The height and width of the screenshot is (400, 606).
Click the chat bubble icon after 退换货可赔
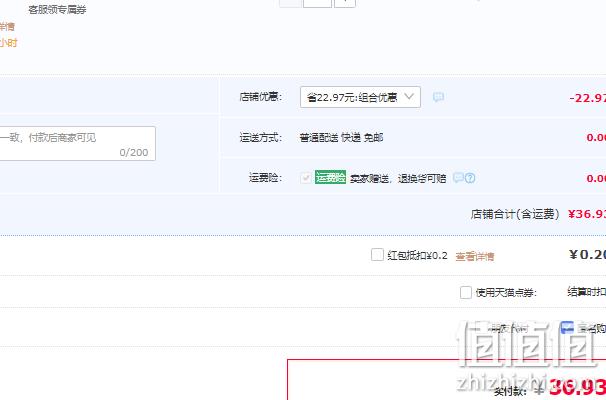point(459,177)
